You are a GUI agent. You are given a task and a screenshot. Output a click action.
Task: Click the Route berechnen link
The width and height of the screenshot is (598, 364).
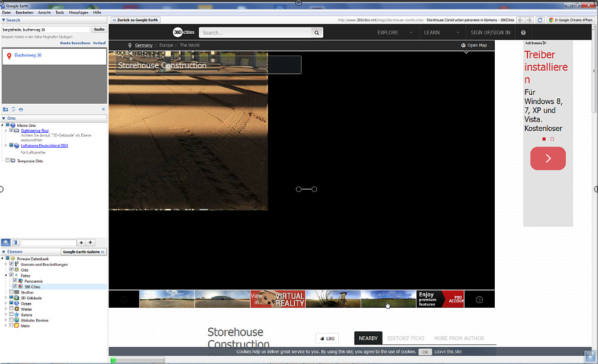[75, 43]
